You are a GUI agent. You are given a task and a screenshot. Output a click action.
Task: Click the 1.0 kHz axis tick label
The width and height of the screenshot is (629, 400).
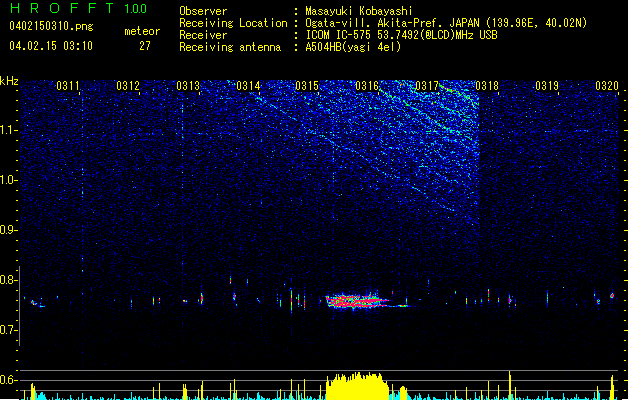pyautogui.click(x=8, y=180)
